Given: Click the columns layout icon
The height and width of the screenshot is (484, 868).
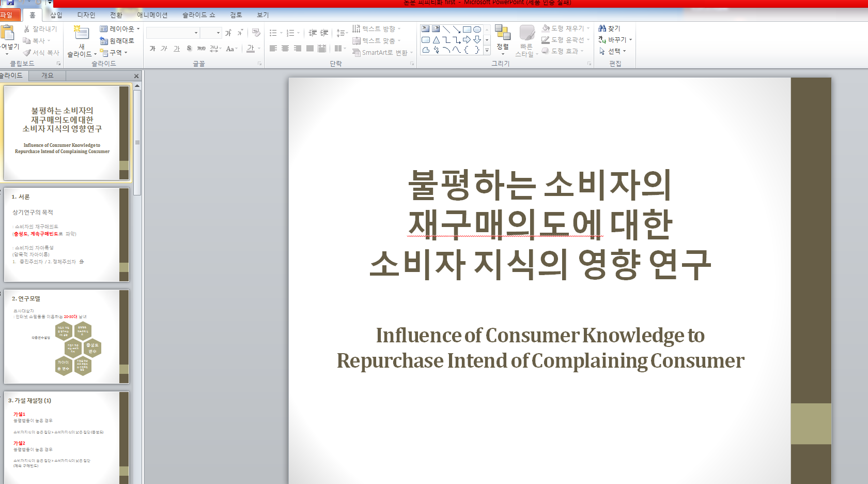Looking at the screenshot, I should tap(339, 48).
